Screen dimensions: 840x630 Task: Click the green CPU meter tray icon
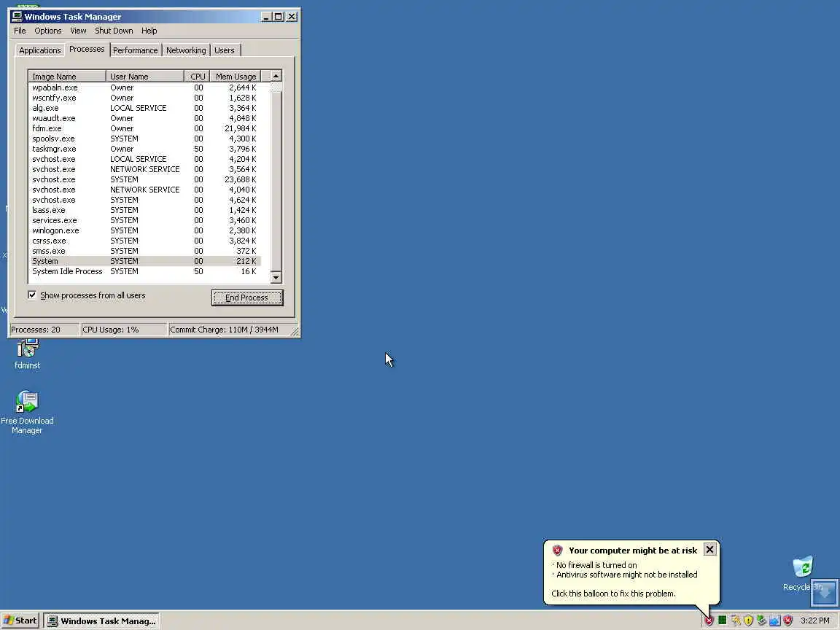[x=722, y=621]
